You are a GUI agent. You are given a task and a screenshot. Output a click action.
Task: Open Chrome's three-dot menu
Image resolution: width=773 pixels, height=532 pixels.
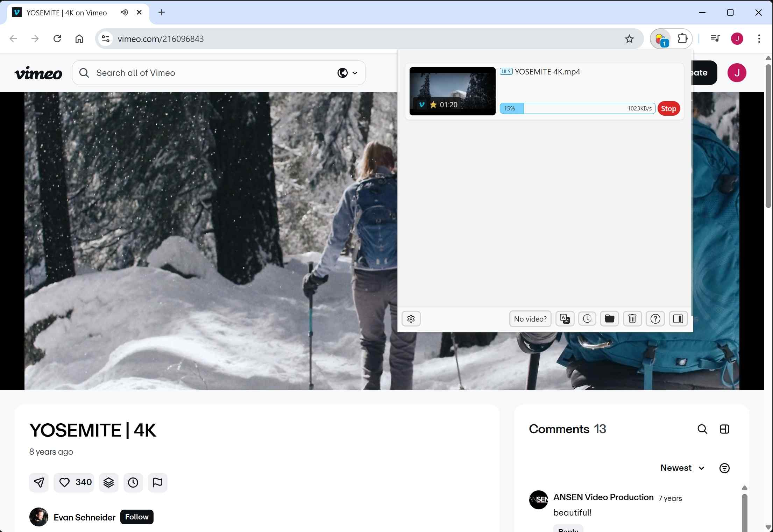tap(759, 38)
